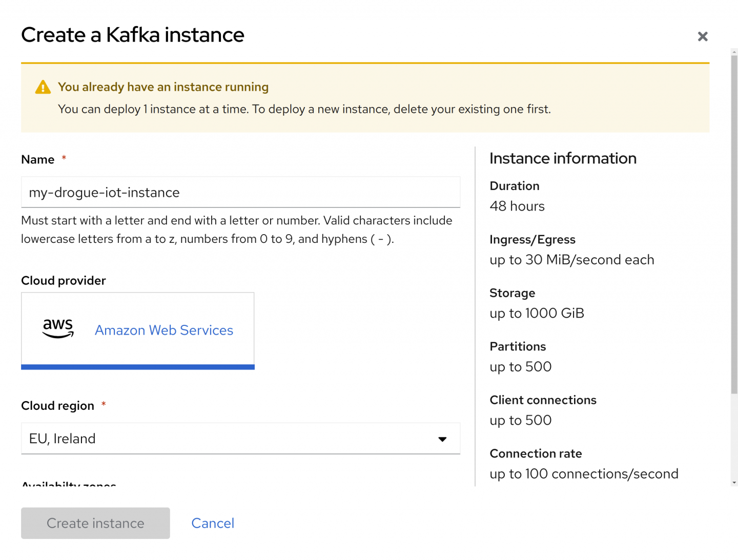This screenshot has width=738, height=560.
Task: Focus the Name input field
Action: point(240,192)
